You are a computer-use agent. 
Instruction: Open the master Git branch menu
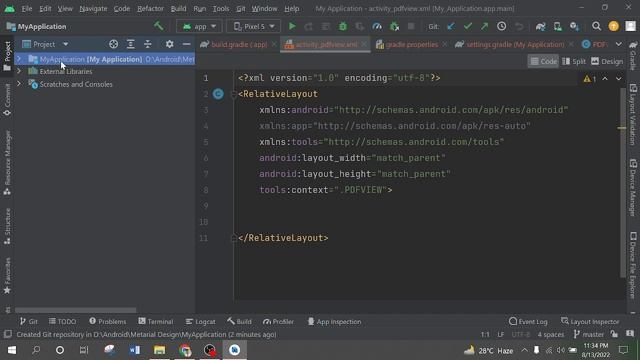[x=589, y=334]
